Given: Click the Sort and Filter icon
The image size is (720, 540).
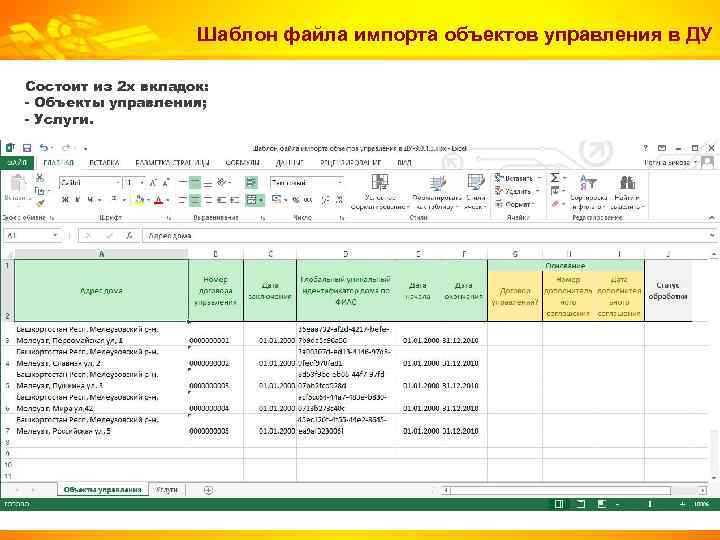Looking at the screenshot, I should point(587,183).
